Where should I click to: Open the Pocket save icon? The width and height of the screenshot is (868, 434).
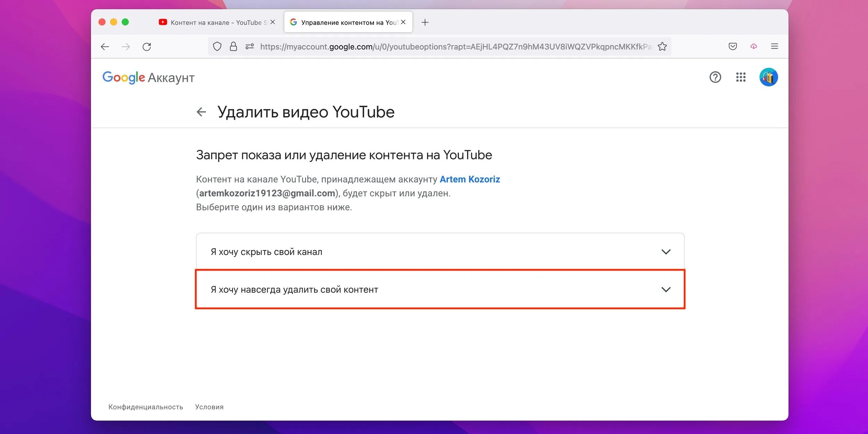tap(733, 47)
